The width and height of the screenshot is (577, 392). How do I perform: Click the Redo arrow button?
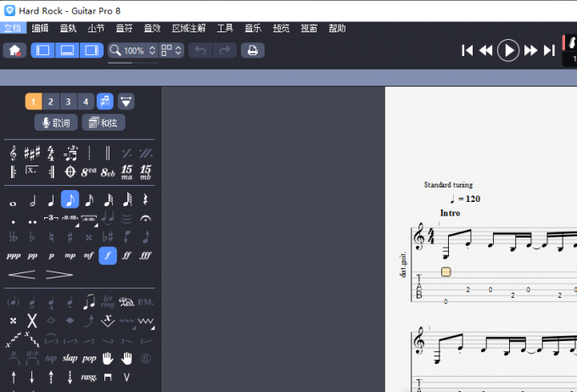tap(225, 50)
